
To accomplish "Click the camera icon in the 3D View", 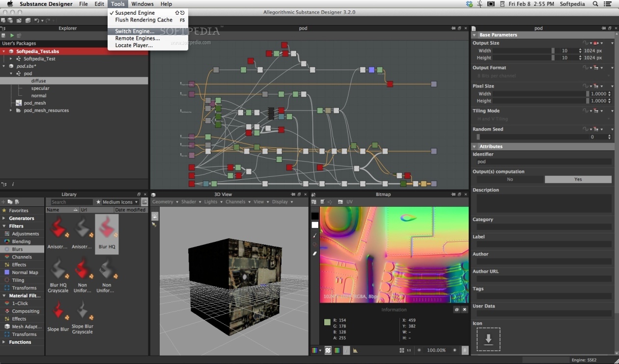I will tap(155, 216).
